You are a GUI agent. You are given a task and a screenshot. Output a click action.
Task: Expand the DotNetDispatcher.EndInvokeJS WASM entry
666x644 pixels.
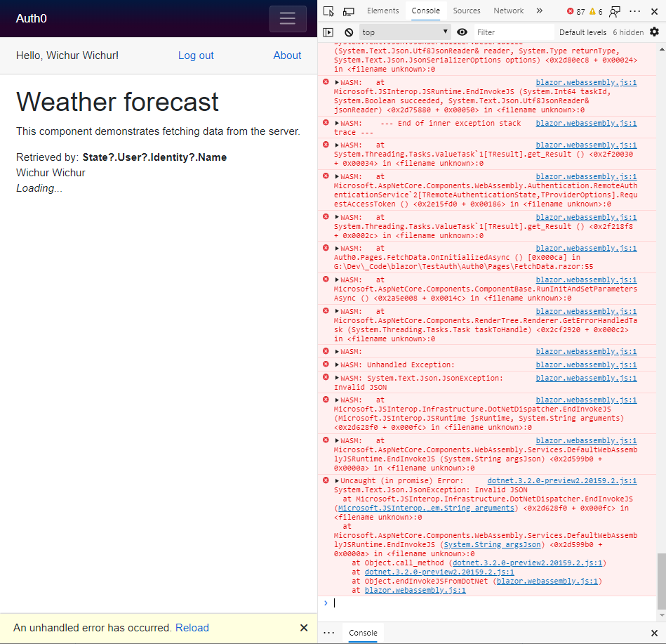point(337,400)
